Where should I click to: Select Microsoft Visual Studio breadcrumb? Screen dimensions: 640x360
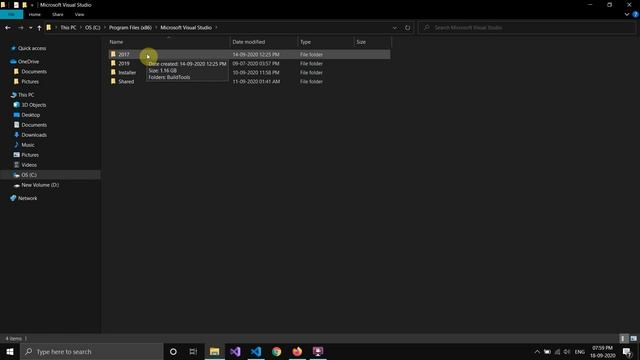(186, 28)
